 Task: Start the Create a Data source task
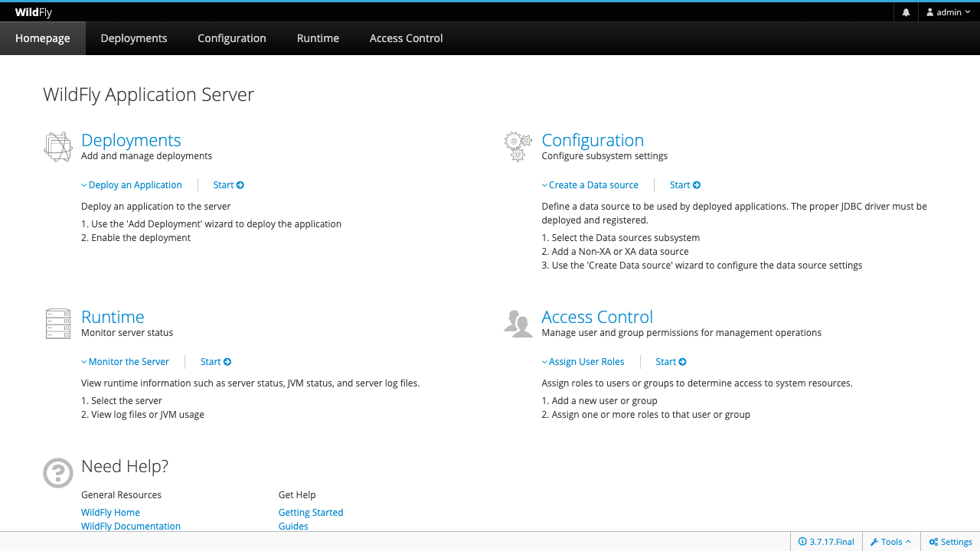click(x=685, y=185)
